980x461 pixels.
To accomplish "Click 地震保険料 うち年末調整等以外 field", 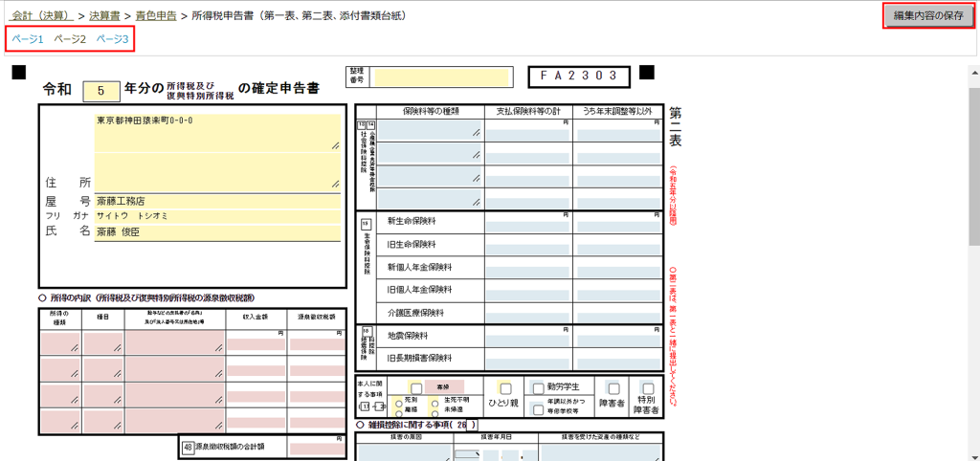I will pos(618,340).
